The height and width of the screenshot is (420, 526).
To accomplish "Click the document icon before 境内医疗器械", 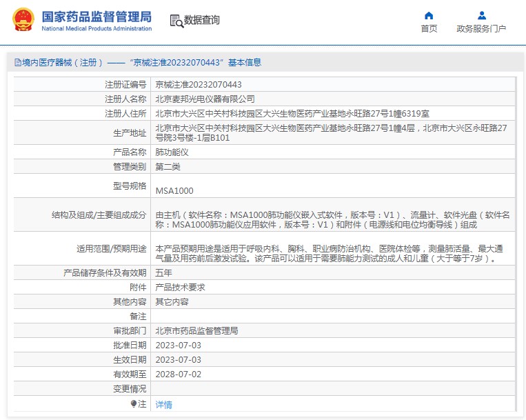I will [17, 63].
